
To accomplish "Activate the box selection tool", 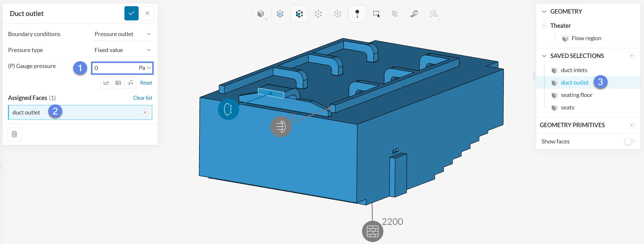I will [376, 14].
